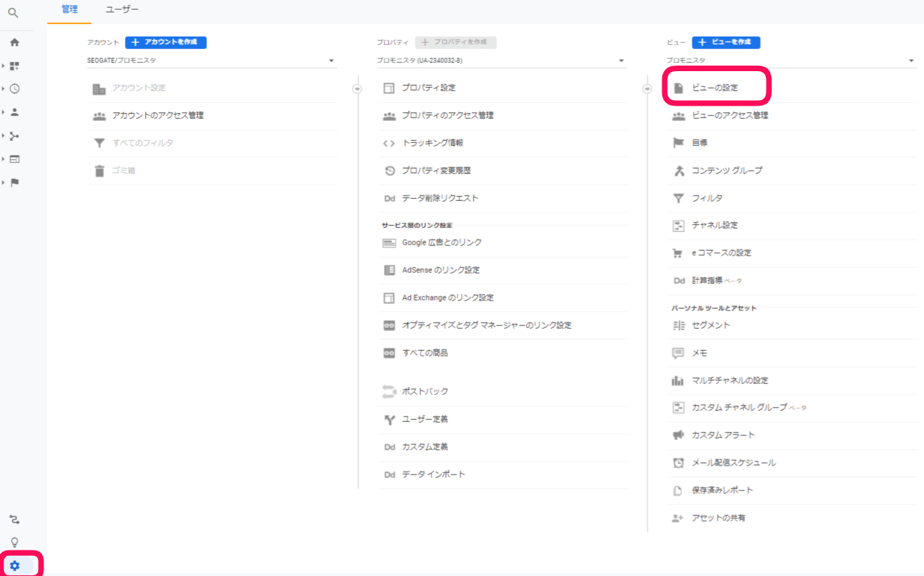Open the Customization dashboard icon
This screenshot has height=576, width=924.
[x=15, y=66]
